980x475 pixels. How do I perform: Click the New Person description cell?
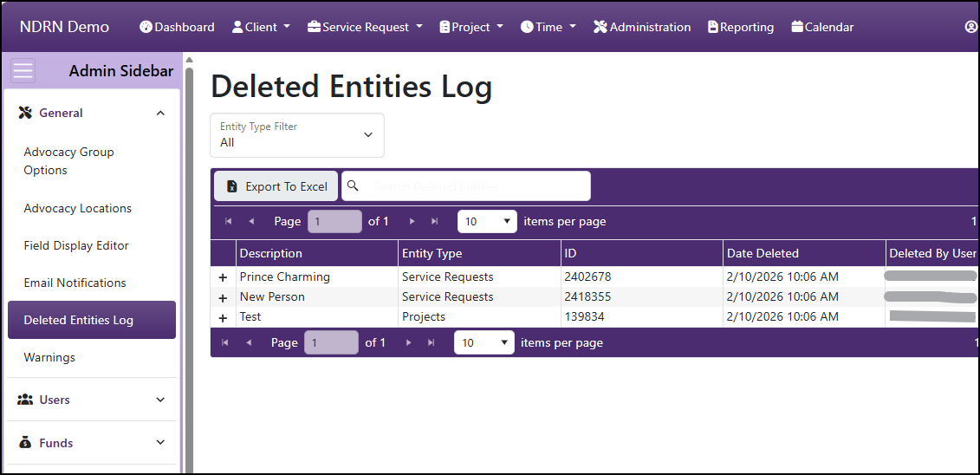pos(317,296)
